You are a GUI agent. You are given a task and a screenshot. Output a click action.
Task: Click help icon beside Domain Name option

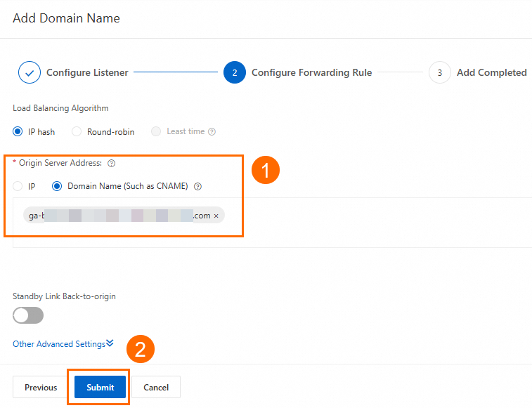pos(197,186)
